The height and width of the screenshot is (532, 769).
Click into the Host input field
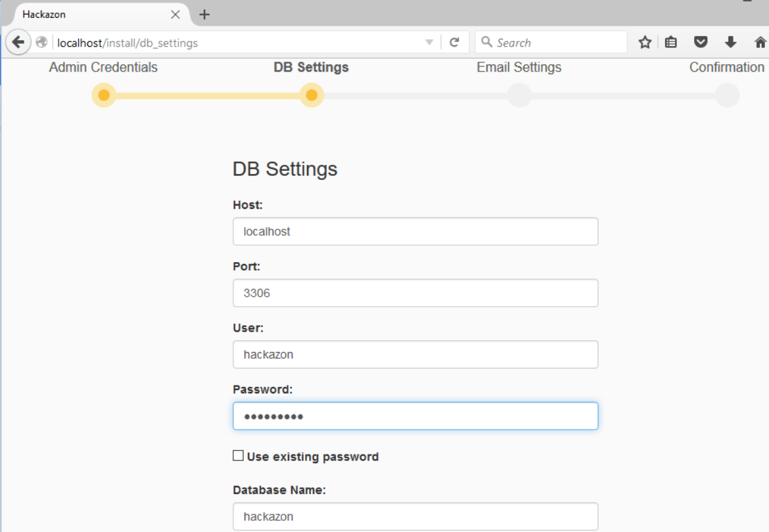click(415, 231)
